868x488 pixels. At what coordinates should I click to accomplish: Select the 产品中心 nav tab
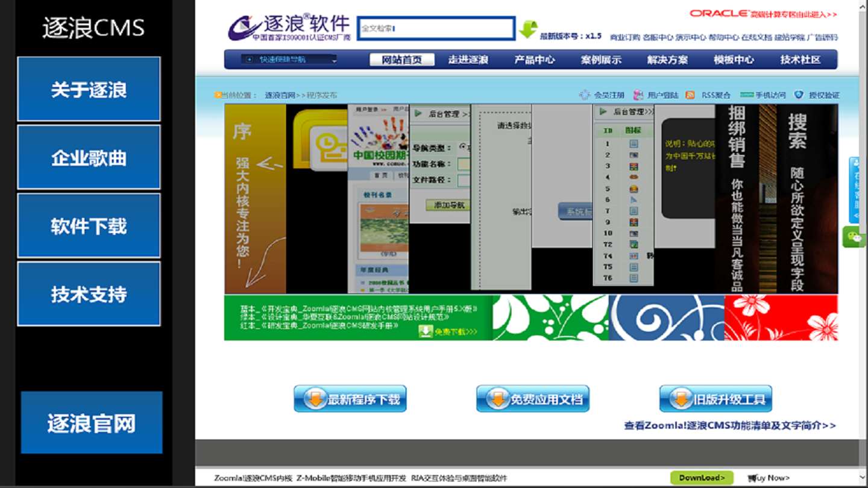534,60
